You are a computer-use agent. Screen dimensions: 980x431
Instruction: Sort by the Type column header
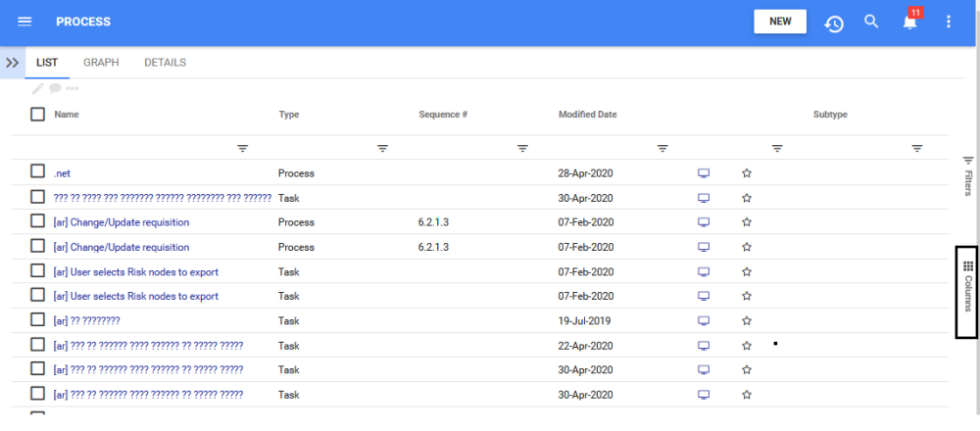tap(289, 115)
